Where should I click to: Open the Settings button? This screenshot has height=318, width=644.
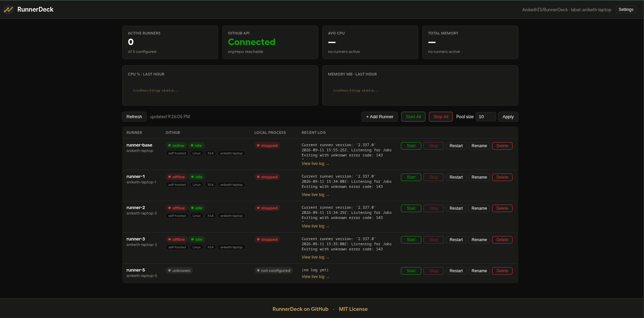point(626,10)
